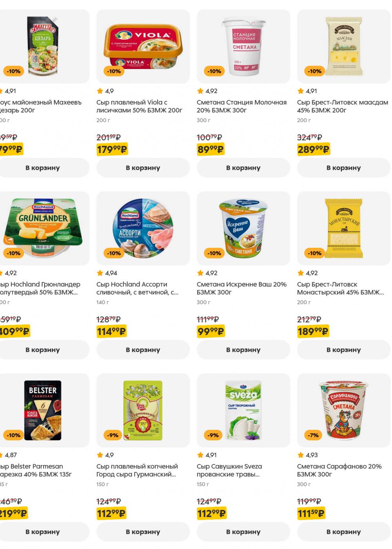Screen dimensions: 392x549
Task: Open Сыр Савушкин Sveza product title
Action: [x=229, y=470]
